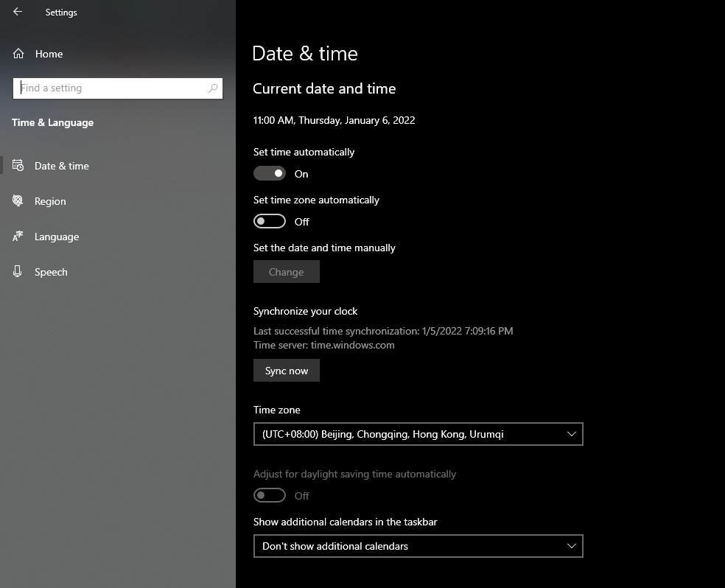This screenshot has width=725, height=588.
Task: Focus the Find a setting field
Action: tap(117, 88)
